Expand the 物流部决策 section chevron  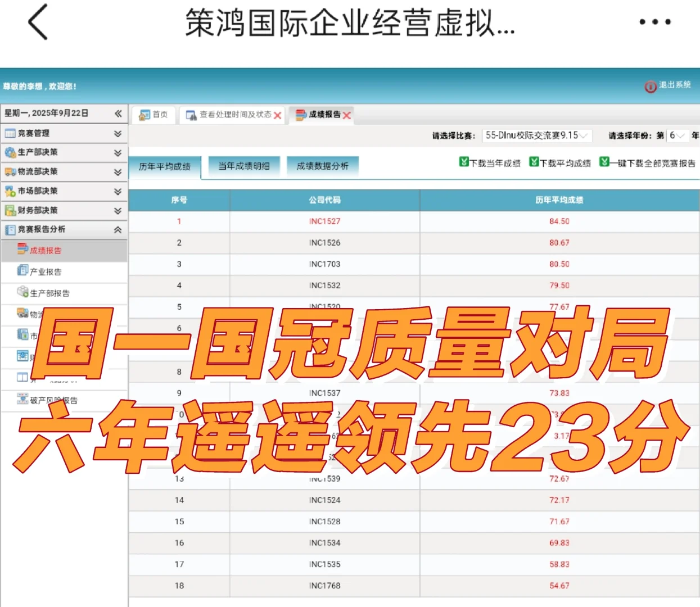pyautogui.click(x=118, y=172)
